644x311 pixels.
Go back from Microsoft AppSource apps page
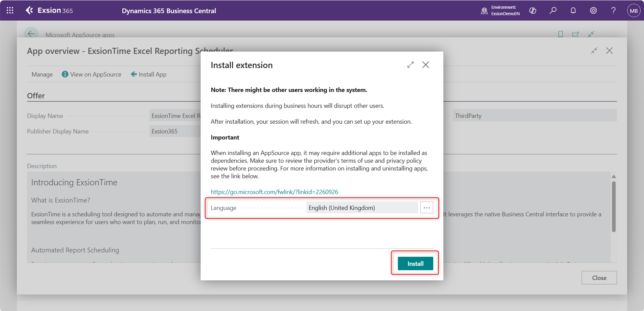coord(31,34)
